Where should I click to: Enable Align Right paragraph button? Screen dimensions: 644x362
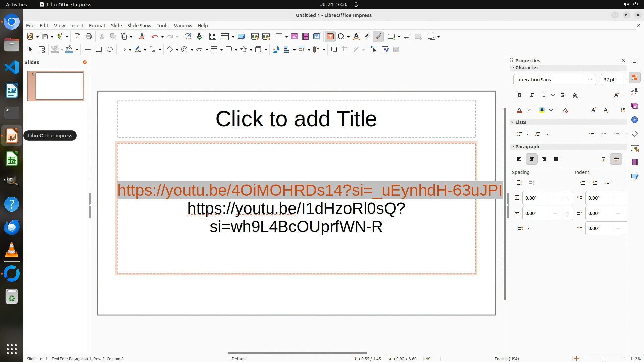coord(544,159)
